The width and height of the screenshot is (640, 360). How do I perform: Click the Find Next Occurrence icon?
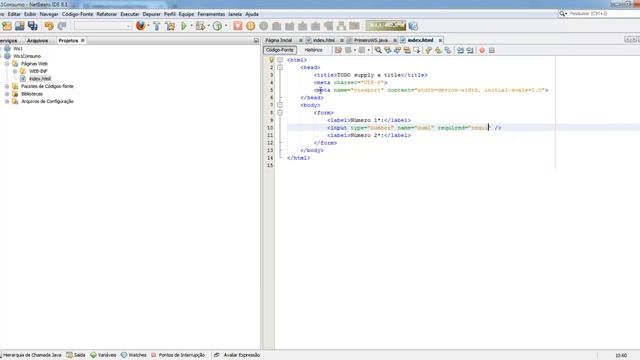(397, 50)
